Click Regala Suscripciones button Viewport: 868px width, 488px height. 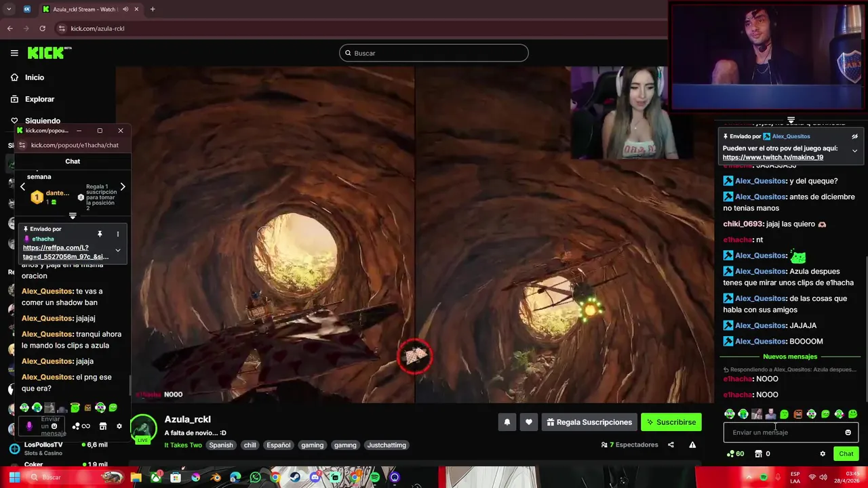(x=589, y=422)
